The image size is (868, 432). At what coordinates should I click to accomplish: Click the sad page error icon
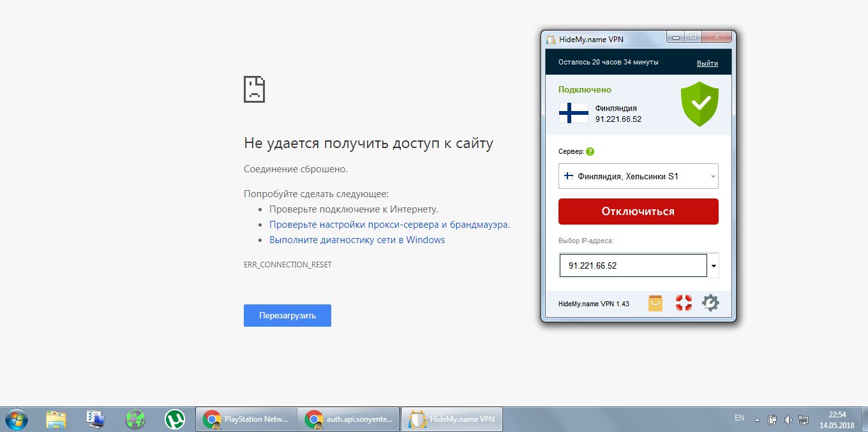pos(254,89)
